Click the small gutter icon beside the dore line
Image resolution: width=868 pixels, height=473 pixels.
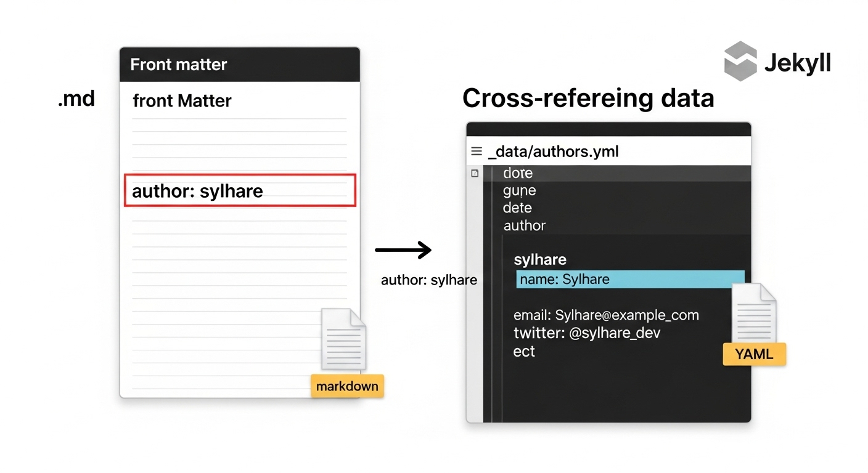[475, 174]
